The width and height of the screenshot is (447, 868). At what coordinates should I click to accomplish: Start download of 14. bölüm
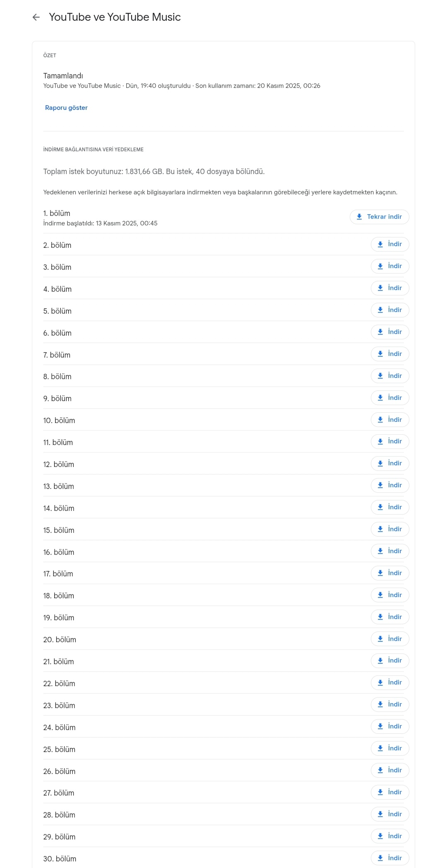point(390,507)
